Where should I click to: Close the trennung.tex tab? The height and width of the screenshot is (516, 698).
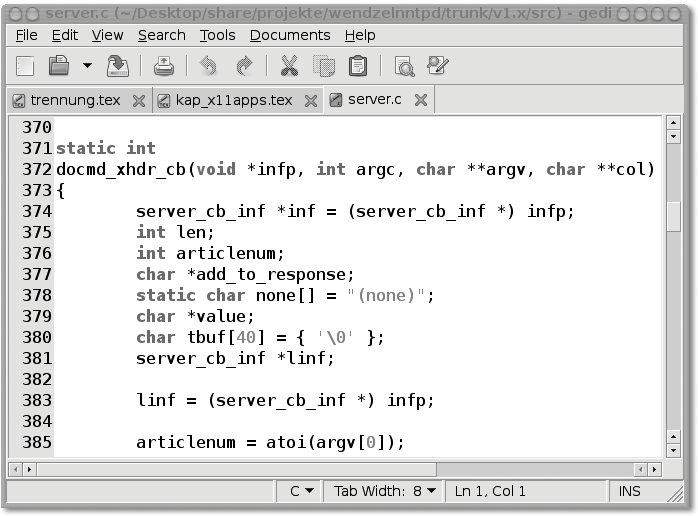pyautogui.click(x=139, y=101)
